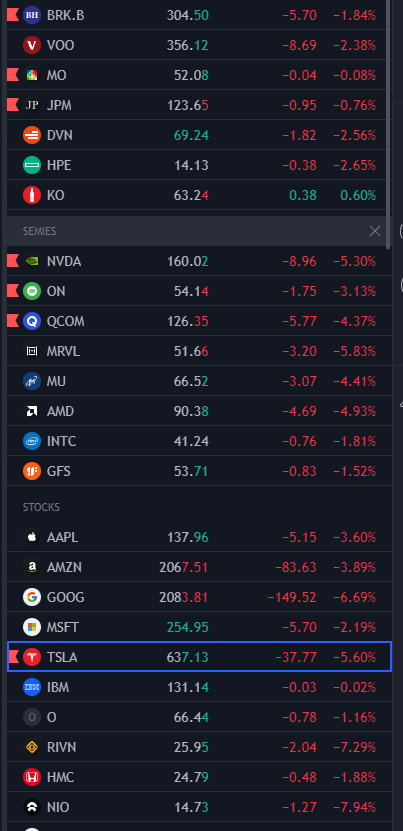Select the NVDA symbol text

64,261
